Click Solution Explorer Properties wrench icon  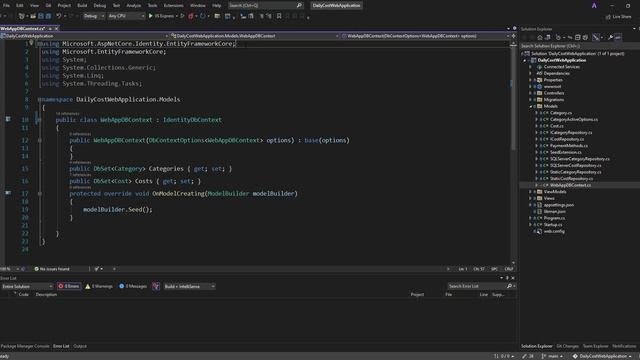pos(610,37)
